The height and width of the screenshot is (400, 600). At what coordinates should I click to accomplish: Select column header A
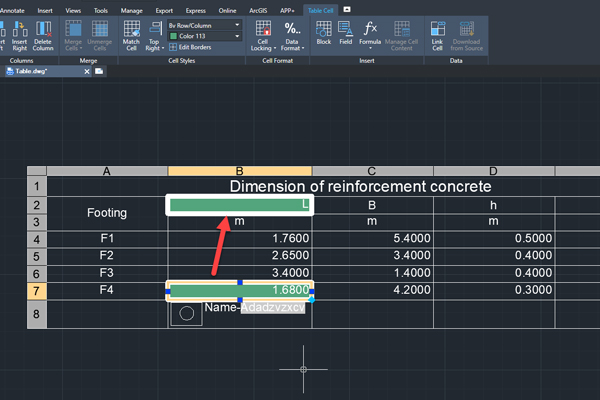coord(107,171)
